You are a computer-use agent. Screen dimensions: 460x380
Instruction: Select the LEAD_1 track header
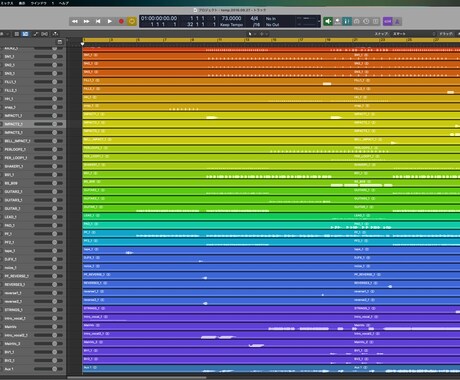(x=33, y=217)
